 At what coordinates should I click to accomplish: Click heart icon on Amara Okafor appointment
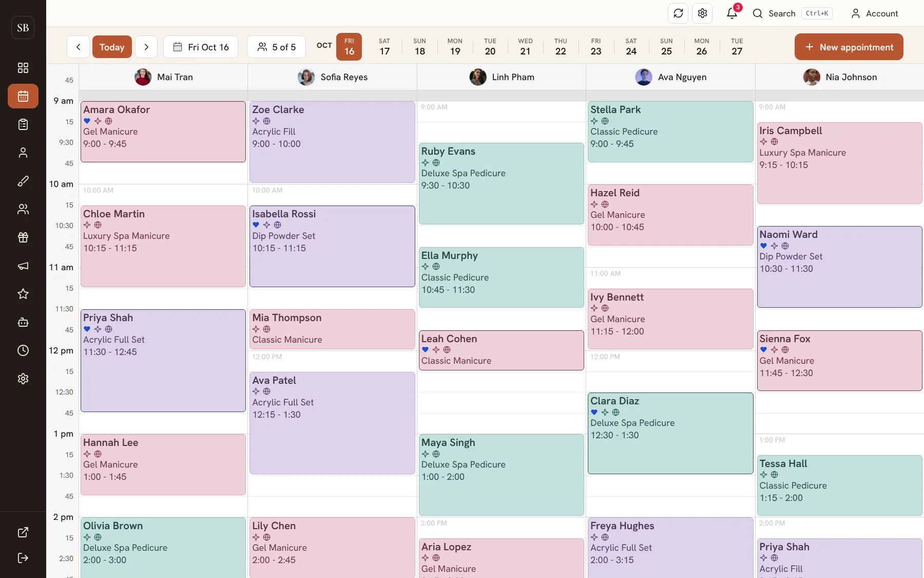click(87, 121)
